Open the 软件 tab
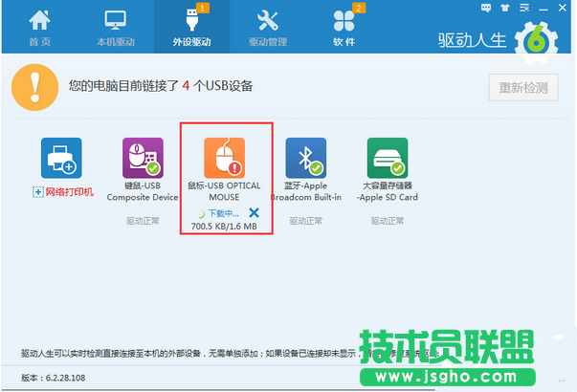577x392 pixels. (344, 28)
